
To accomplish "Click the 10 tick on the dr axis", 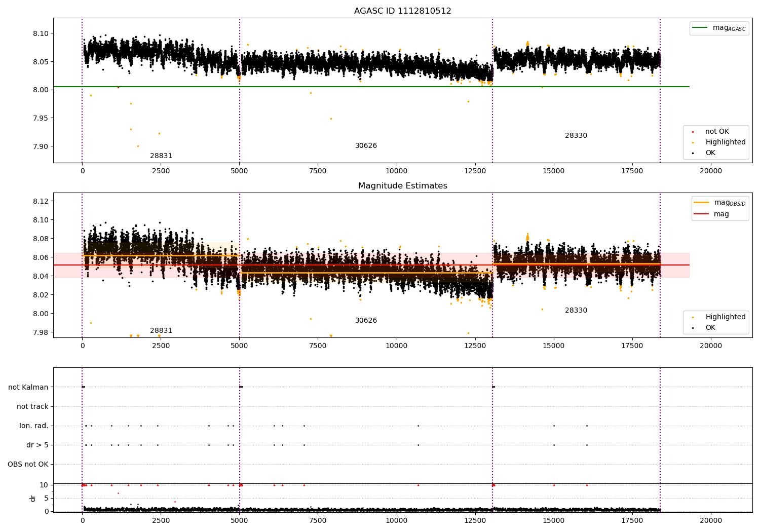I will (44, 485).
